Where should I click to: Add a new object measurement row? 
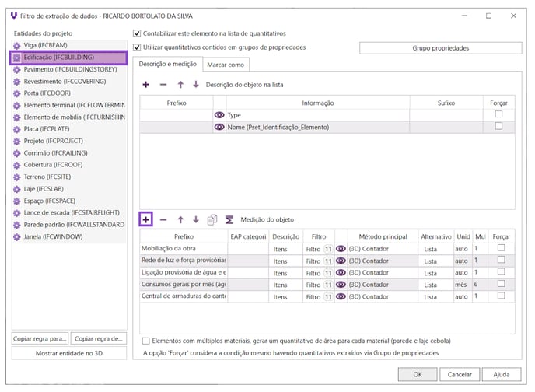click(145, 219)
